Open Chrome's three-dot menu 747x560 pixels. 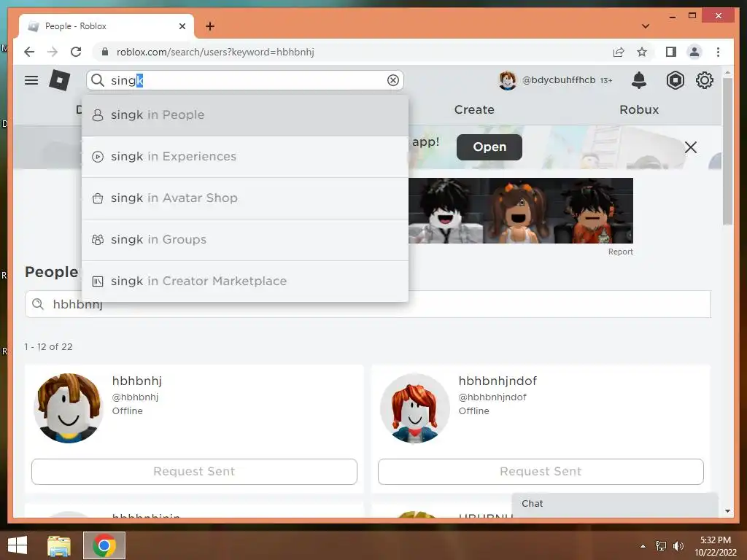(718, 52)
